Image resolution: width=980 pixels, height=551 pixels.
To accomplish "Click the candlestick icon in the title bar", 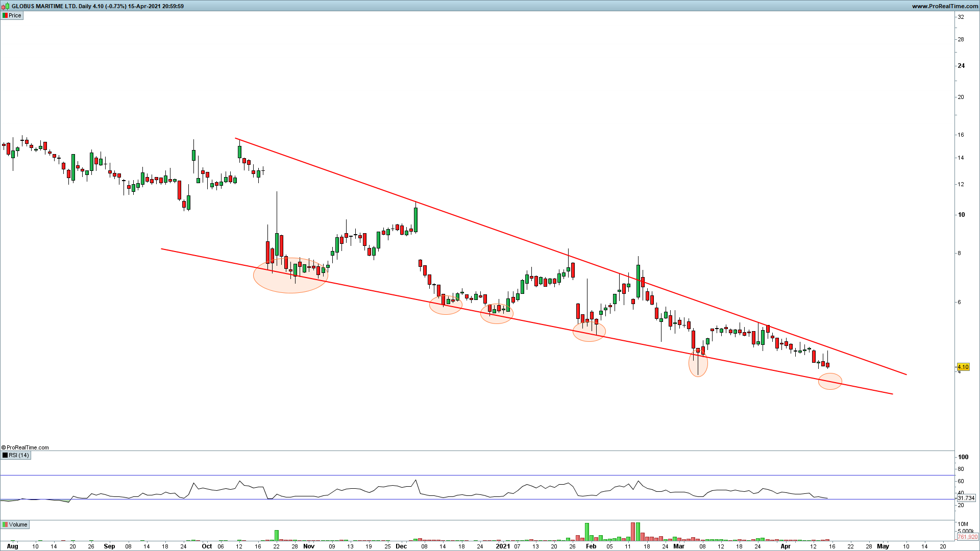I will [6, 6].
